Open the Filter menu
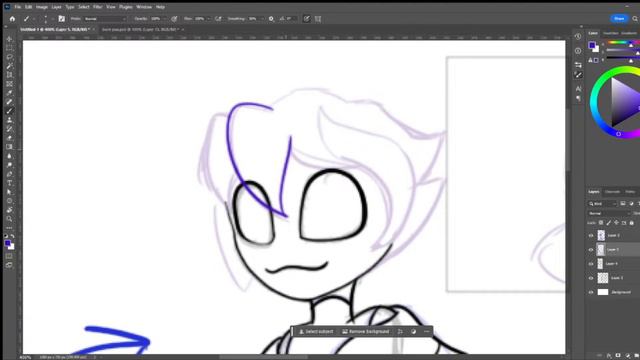The width and height of the screenshot is (640, 360). 98,7
